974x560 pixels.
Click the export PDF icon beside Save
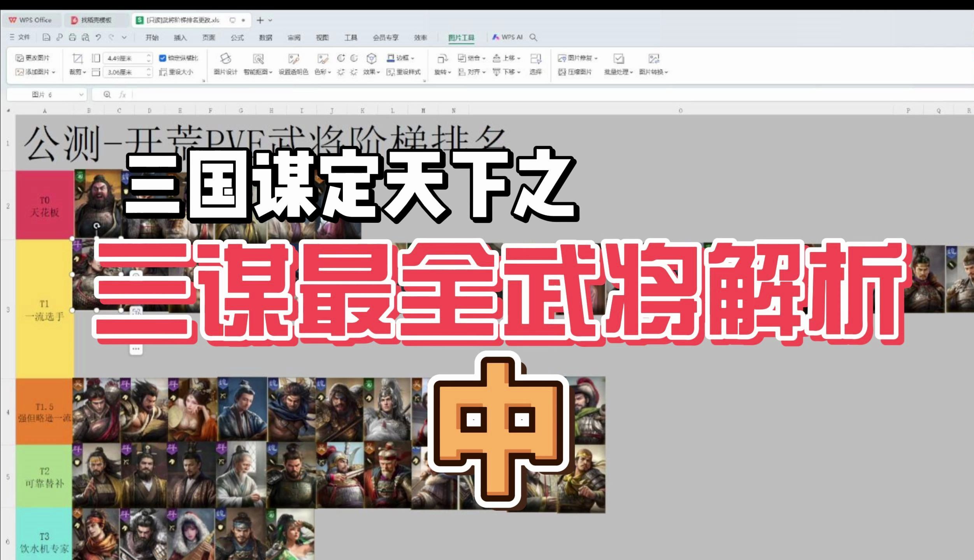[59, 37]
